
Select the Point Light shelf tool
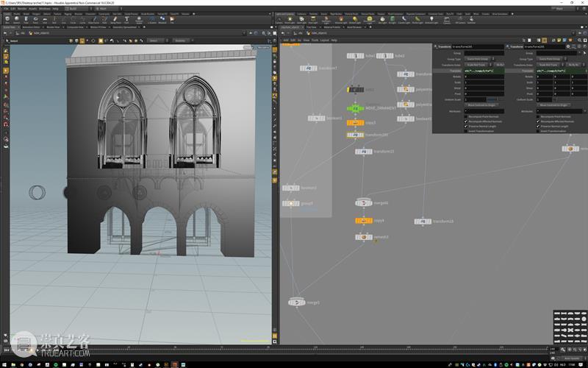290,19
